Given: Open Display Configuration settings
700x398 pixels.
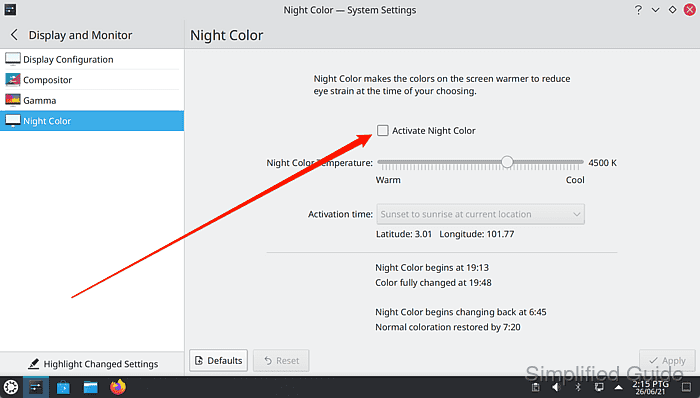Looking at the screenshot, I should tap(92, 59).
